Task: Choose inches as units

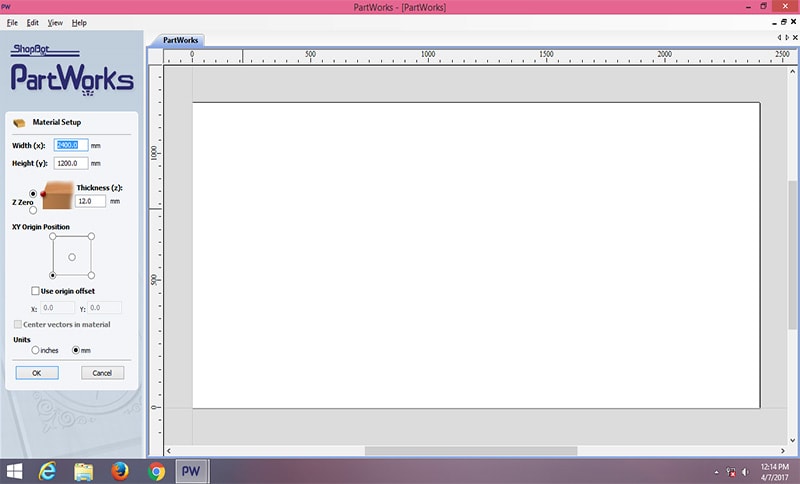Action: [35, 350]
